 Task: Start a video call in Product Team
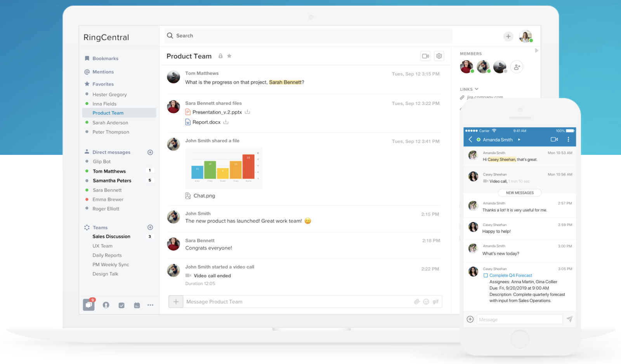point(426,56)
